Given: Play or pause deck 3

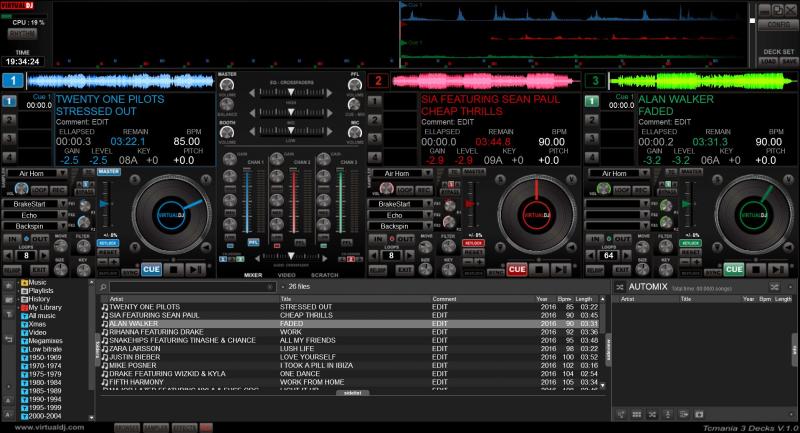Looking at the screenshot, I should (778, 269).
